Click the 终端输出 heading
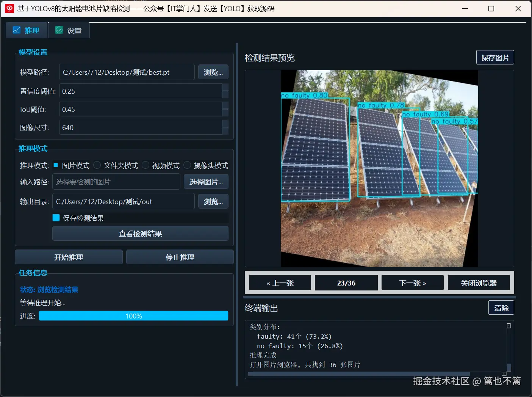 click(261, 308)
